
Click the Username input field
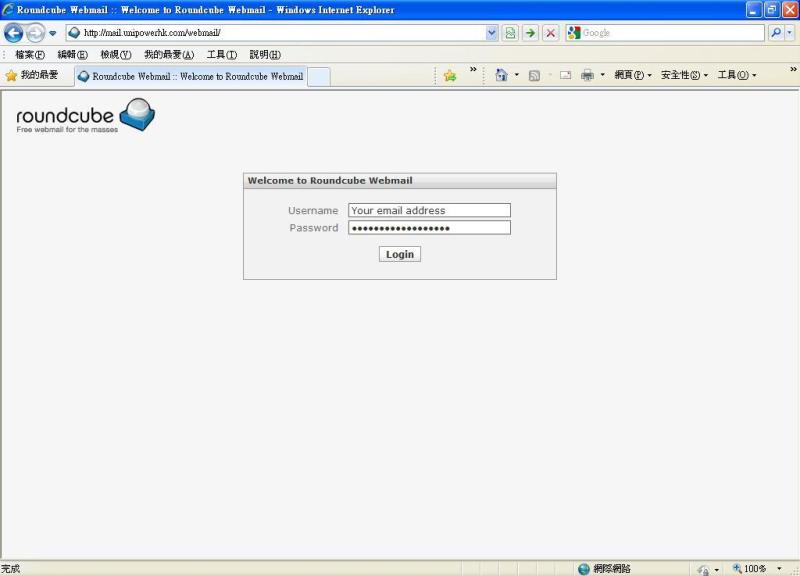[x=429, y=210]
